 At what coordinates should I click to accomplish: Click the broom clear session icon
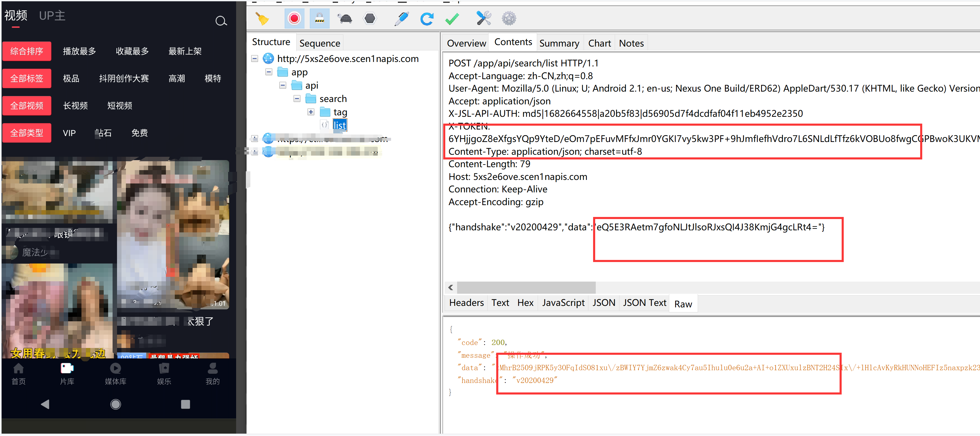[x=262, y=19]
